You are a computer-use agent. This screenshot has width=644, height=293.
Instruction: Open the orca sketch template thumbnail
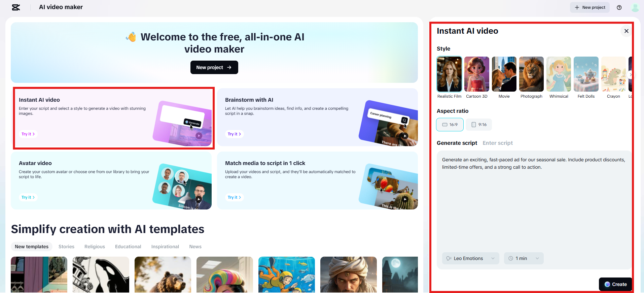(101, 274)
